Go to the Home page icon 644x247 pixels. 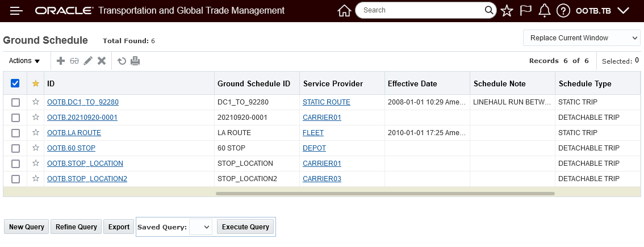344,10
